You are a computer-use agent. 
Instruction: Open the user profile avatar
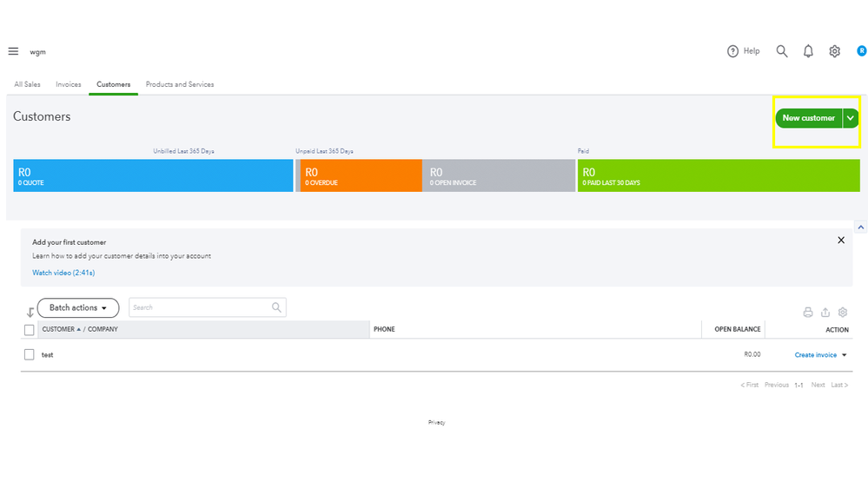(x=861, y=51)
